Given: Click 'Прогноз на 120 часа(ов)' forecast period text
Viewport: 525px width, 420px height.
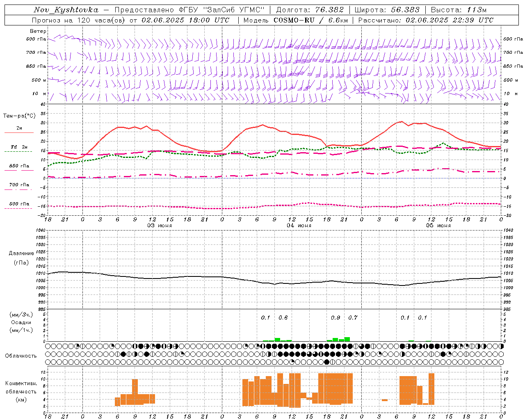Looking at the screenshot, I should [x=79, y=20].
